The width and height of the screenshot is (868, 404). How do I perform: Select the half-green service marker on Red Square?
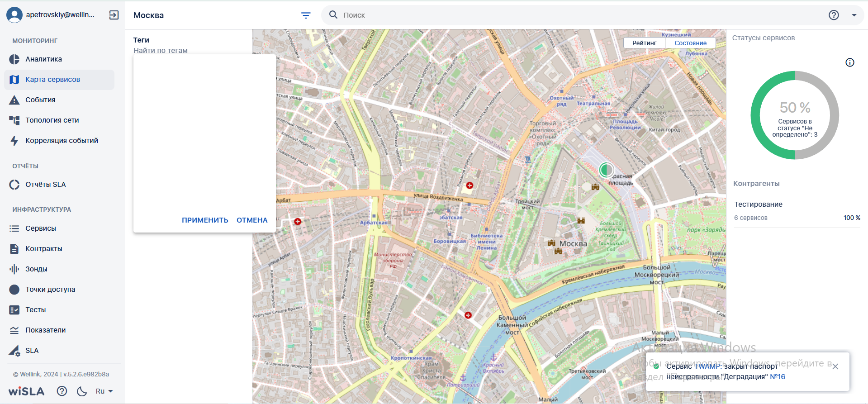tap(606, 170)
